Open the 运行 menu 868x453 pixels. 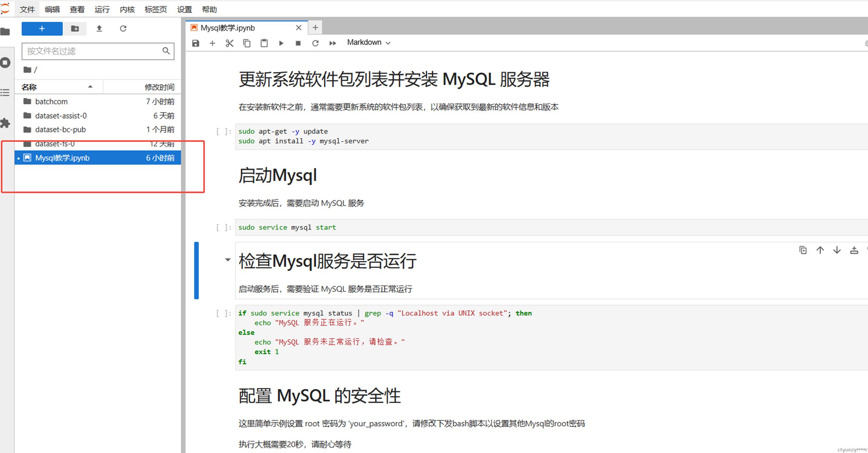point(102,9)
